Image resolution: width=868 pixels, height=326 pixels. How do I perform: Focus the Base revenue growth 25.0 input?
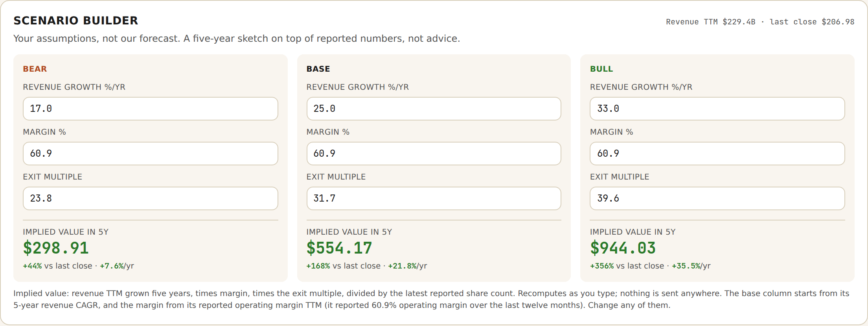point(434,109)
